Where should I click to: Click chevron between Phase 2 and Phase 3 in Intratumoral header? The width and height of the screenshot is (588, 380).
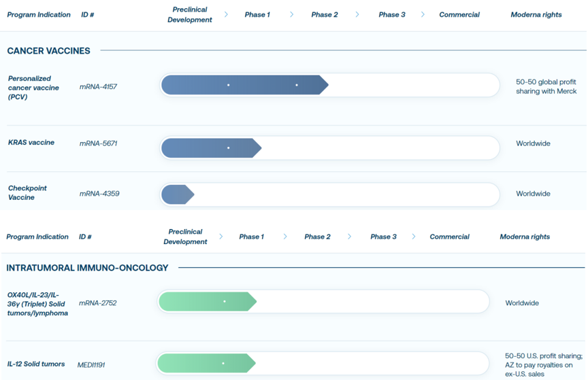click(350, 237)
